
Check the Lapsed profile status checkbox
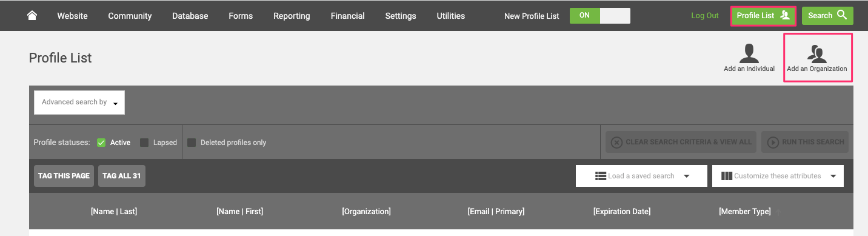click(x=144, y=143)
